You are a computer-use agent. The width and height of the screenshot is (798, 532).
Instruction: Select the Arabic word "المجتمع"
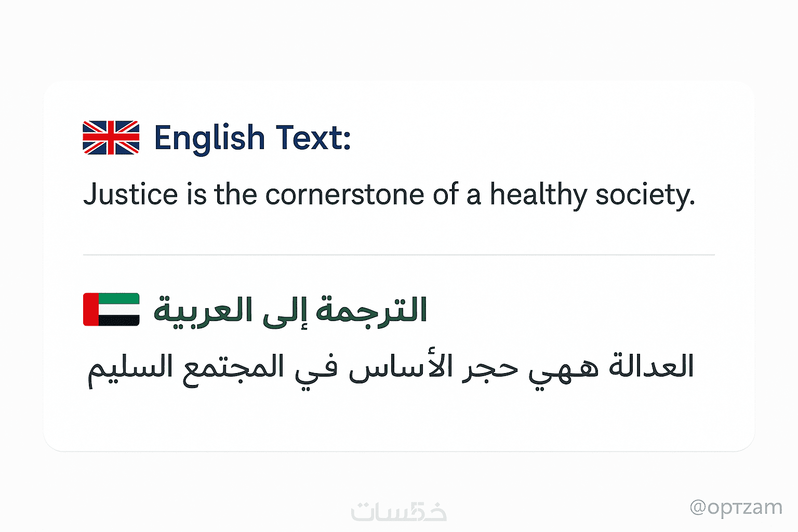(x=233, y=368)
